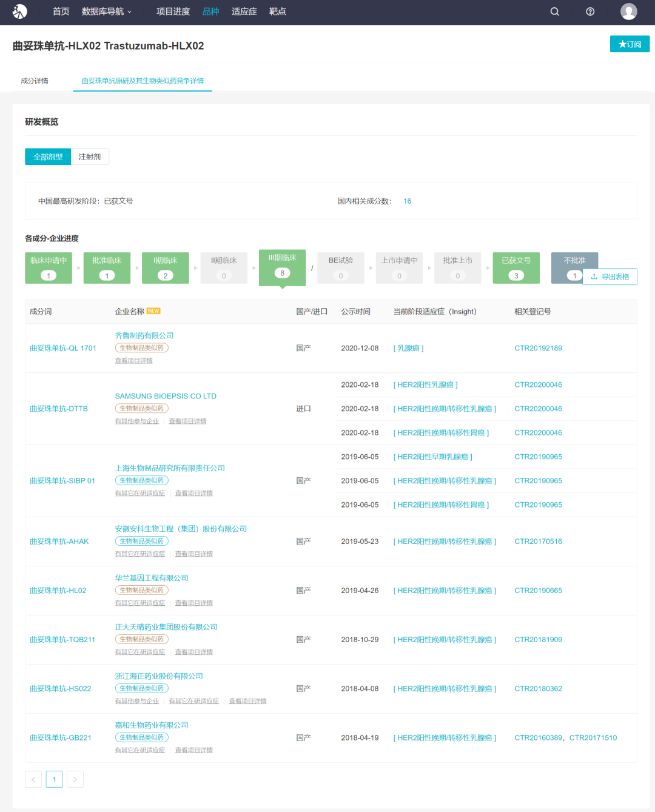Viewport: 655px width, 812px height.
Task: Open 华兰基因工程有限公司 company link
Action: [x=152, y=578]
